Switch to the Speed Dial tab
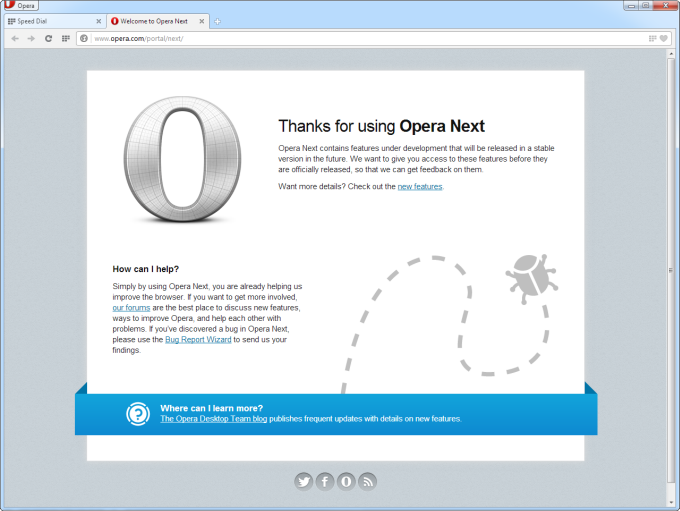 (54, 21)
